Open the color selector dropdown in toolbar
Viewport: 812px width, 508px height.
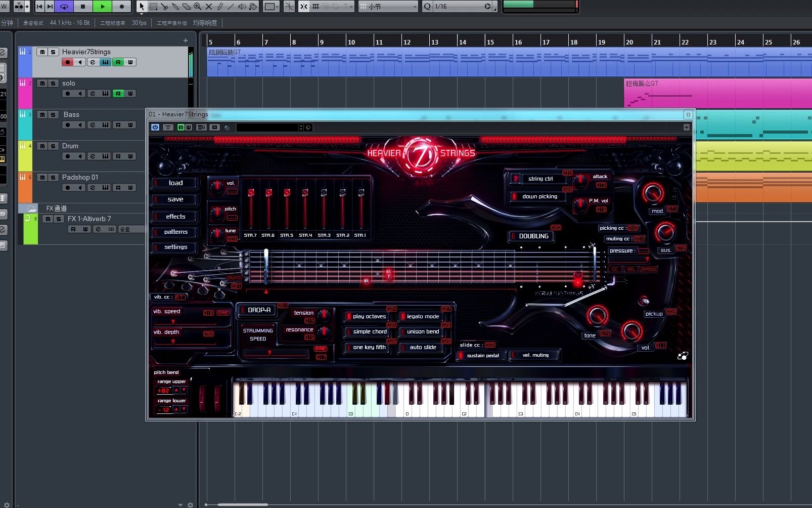pos(271,6)
